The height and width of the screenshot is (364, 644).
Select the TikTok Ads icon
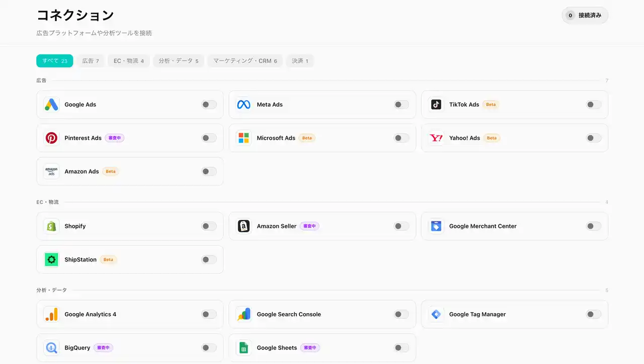[x=436, y=105]
